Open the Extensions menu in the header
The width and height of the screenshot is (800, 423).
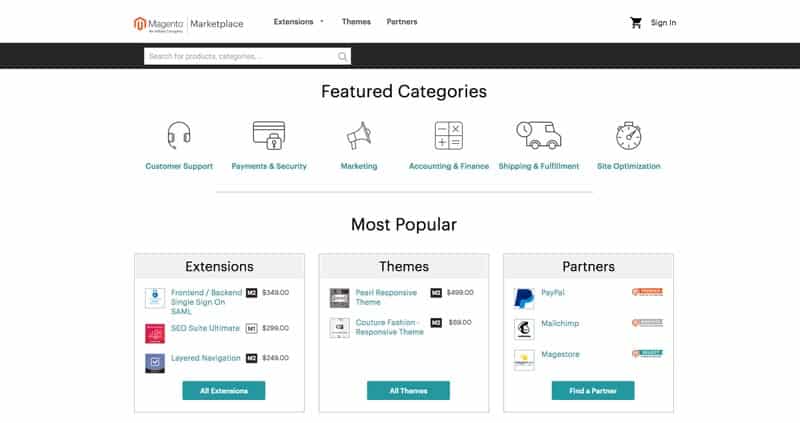[x=293, y=21]
